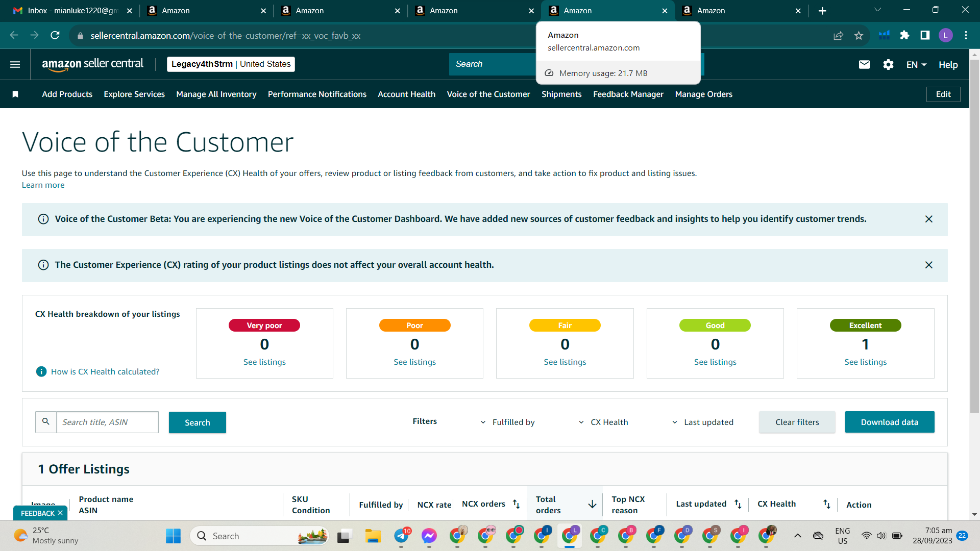This screenshot has height=551, width=980.
Task: Click the Seller Central top search box
Action: tap(493, 64)
